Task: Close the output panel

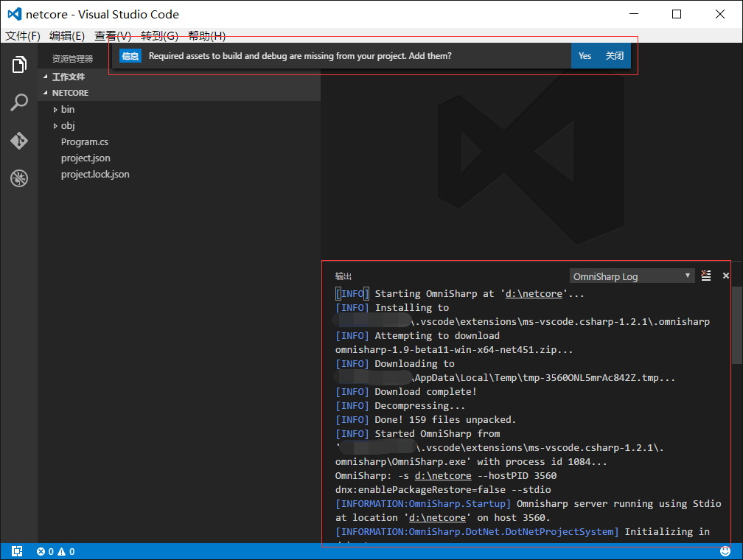Action: coord(725,276)
